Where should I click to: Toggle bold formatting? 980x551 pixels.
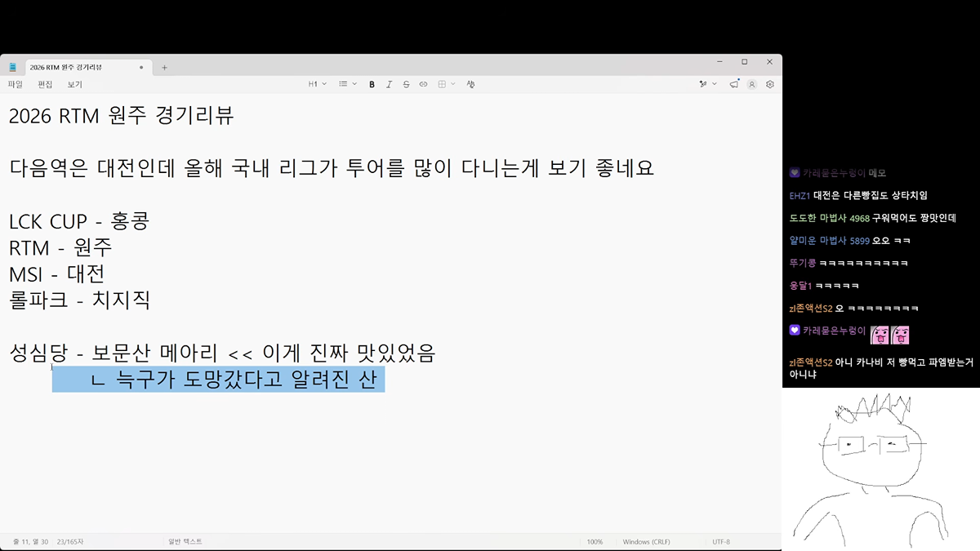coord(372,84)
